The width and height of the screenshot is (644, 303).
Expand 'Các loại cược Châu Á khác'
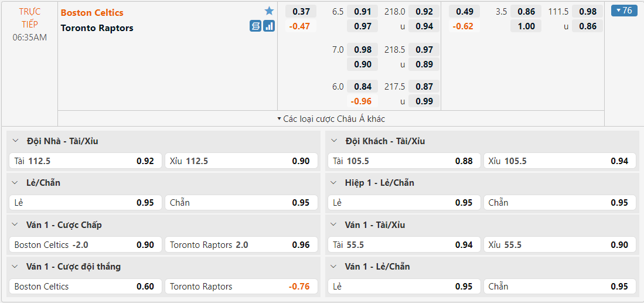click(331, 118)
